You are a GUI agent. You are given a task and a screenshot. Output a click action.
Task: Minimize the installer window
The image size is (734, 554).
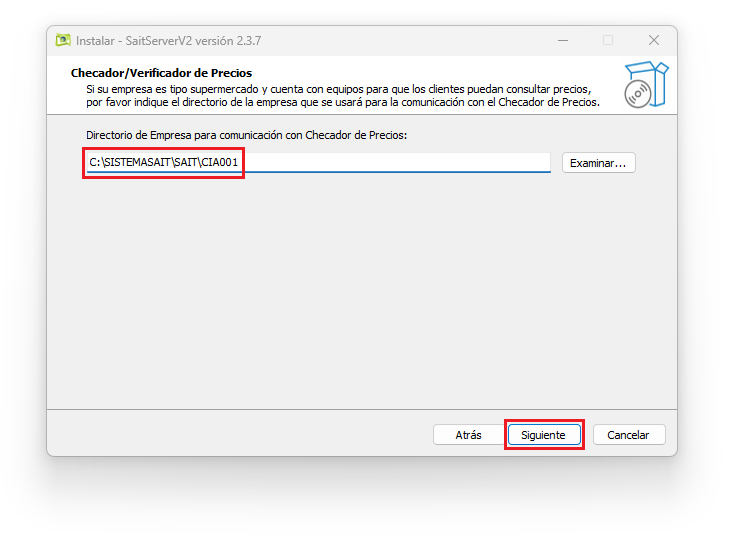tap(562, 40)
